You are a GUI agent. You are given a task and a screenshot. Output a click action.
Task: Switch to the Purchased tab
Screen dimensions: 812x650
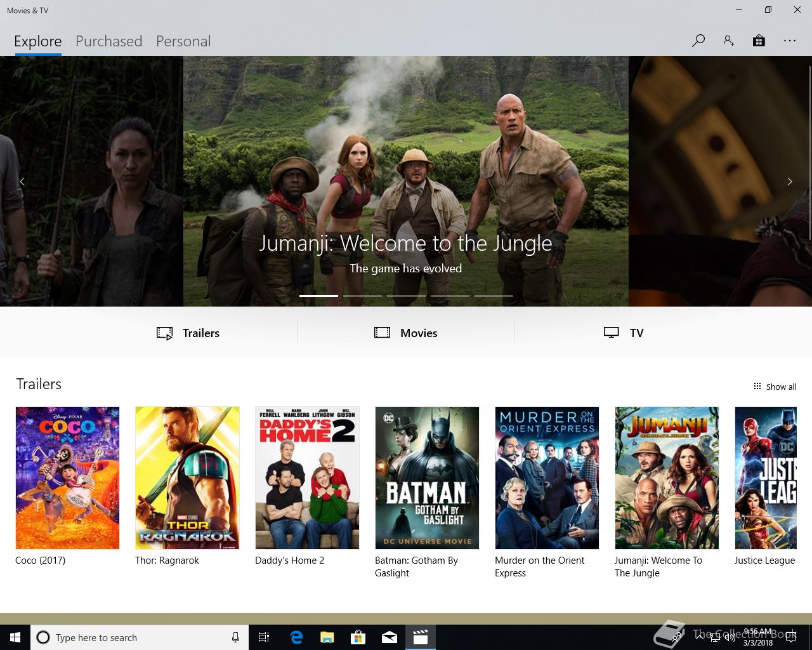(109, 41)
